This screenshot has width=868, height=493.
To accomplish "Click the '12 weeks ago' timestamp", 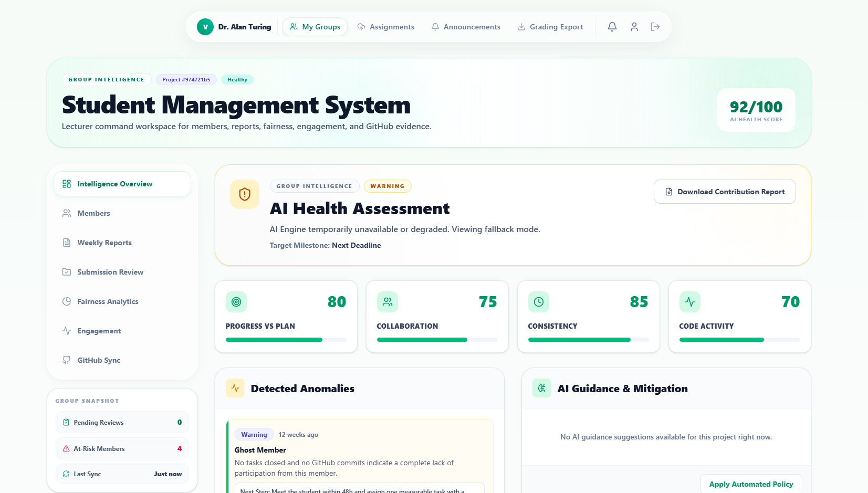I will pyautogui.click(x=298, y=435).
